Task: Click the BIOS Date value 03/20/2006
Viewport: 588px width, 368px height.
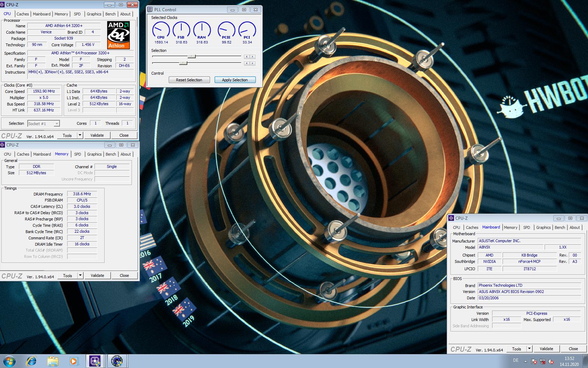Action: coord(529,298)
